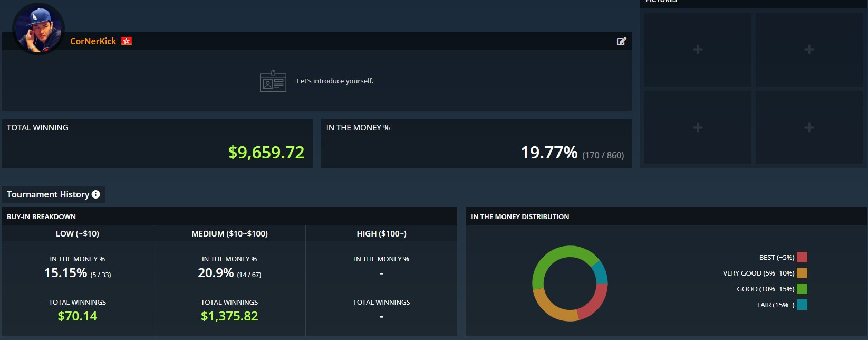This screenshot has height=340, width=868.
Task: Click the CorNerKick username
Action: click(93, 41)
